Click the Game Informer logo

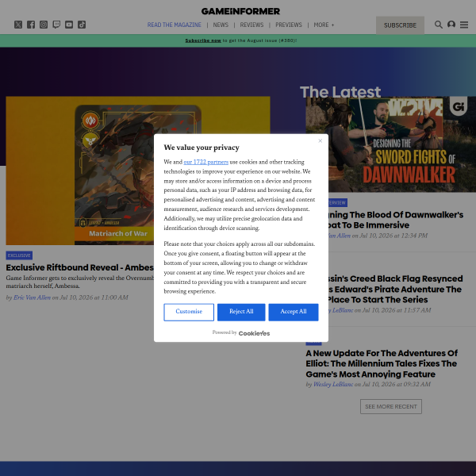pos(240,11)
